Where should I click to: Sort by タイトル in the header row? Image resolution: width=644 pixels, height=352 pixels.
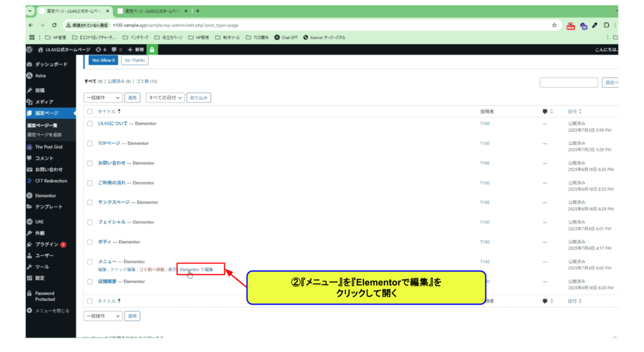[109, 111]
